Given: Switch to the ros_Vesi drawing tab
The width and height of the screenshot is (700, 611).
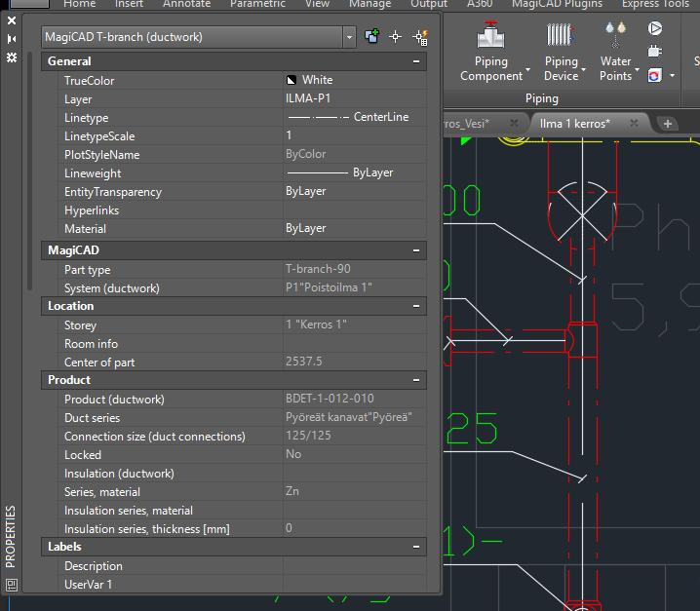Looking at the screenshot, I should 467,123.
